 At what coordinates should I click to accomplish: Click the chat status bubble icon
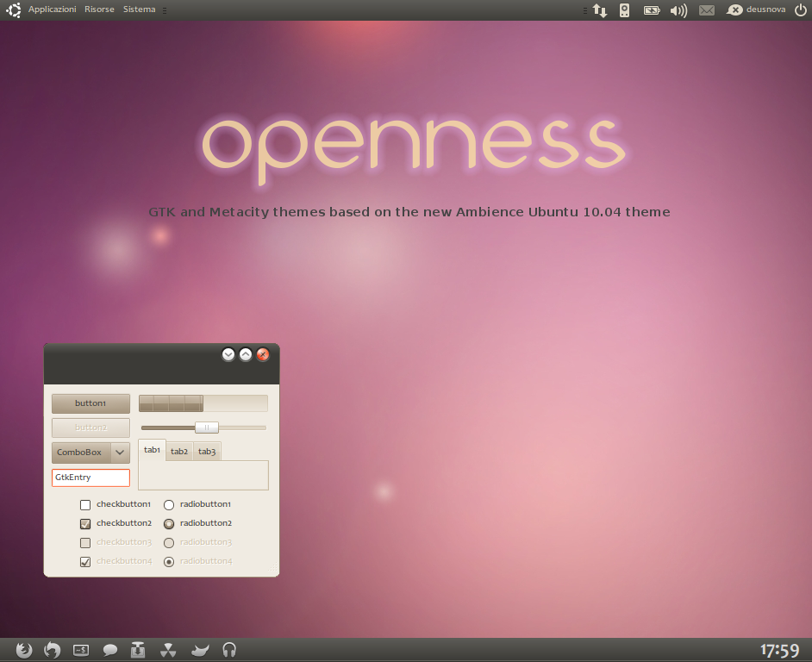734,9
